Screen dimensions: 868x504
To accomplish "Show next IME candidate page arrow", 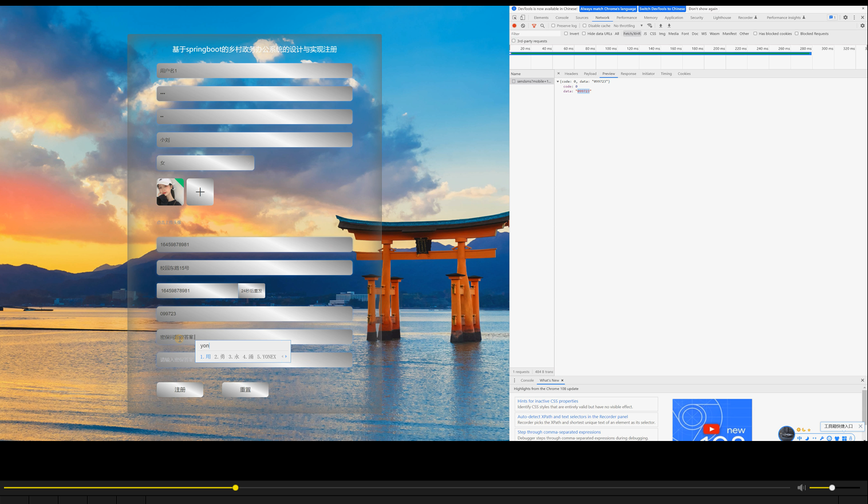I will [x=286, y=356].
